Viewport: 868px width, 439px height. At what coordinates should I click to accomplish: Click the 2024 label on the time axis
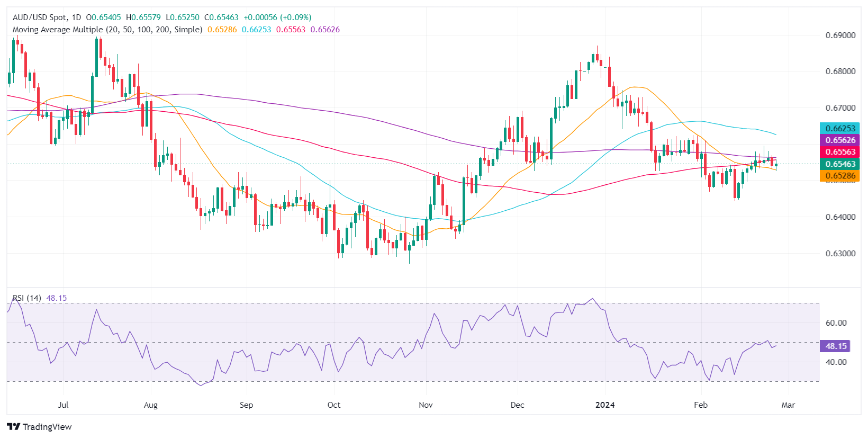point(605,405)
